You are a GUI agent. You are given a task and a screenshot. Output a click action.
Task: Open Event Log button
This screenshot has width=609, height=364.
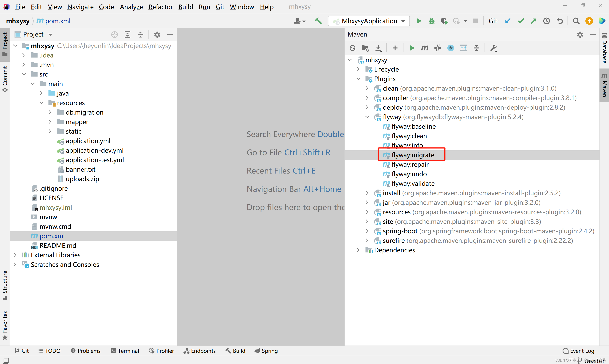(578, 351)
